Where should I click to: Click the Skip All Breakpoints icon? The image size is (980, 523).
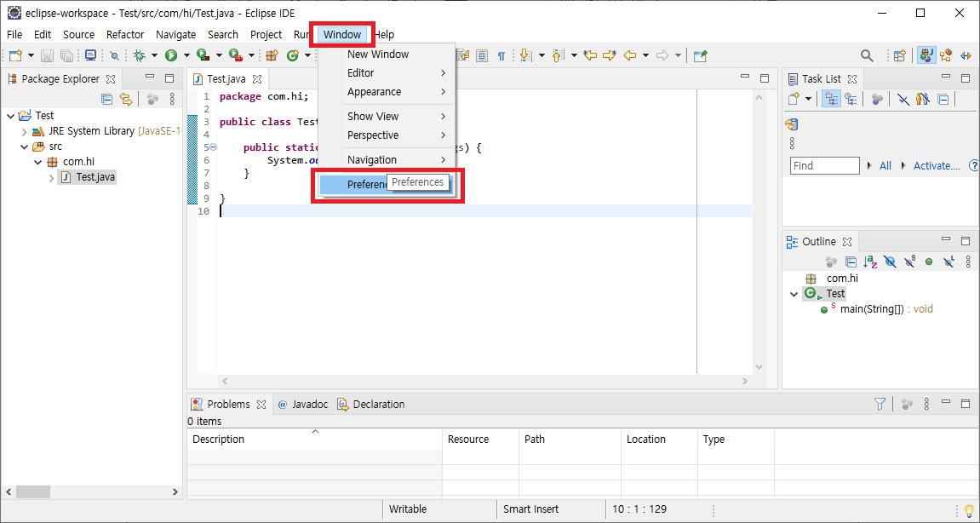(114, 55)
